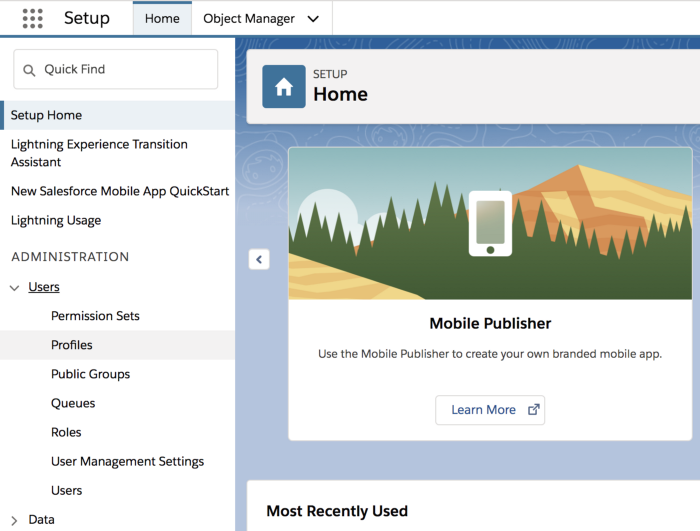Click the blue Setup Home house icon

pyautogui.click(x=284, y=87)
